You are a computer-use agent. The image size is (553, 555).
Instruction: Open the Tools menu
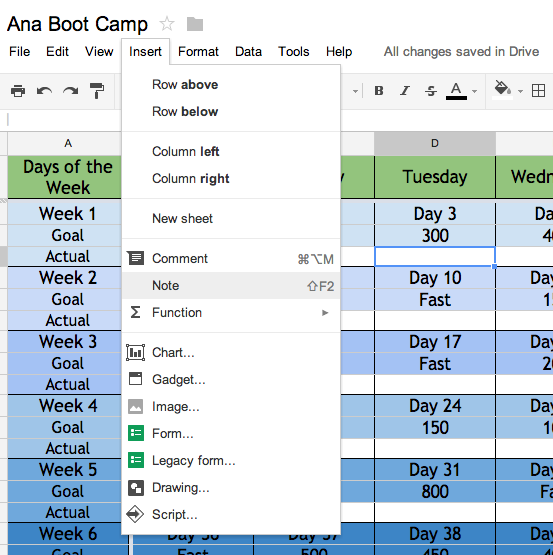(x=293, y=52)
